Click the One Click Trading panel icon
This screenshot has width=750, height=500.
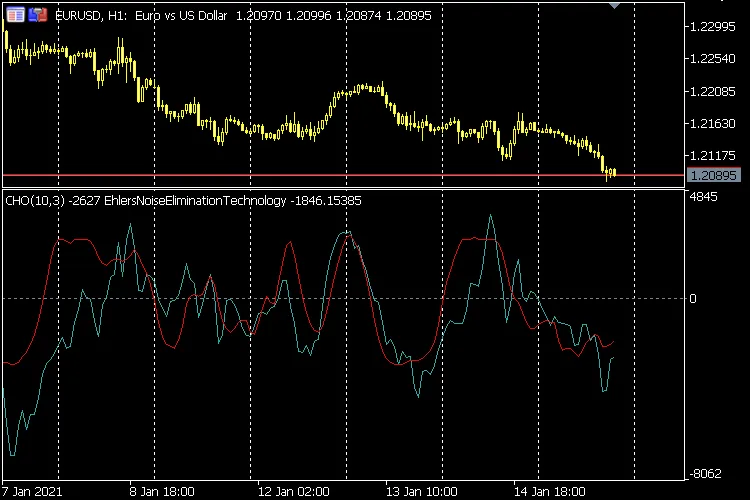pyautogui.click(x=15, y=15)
